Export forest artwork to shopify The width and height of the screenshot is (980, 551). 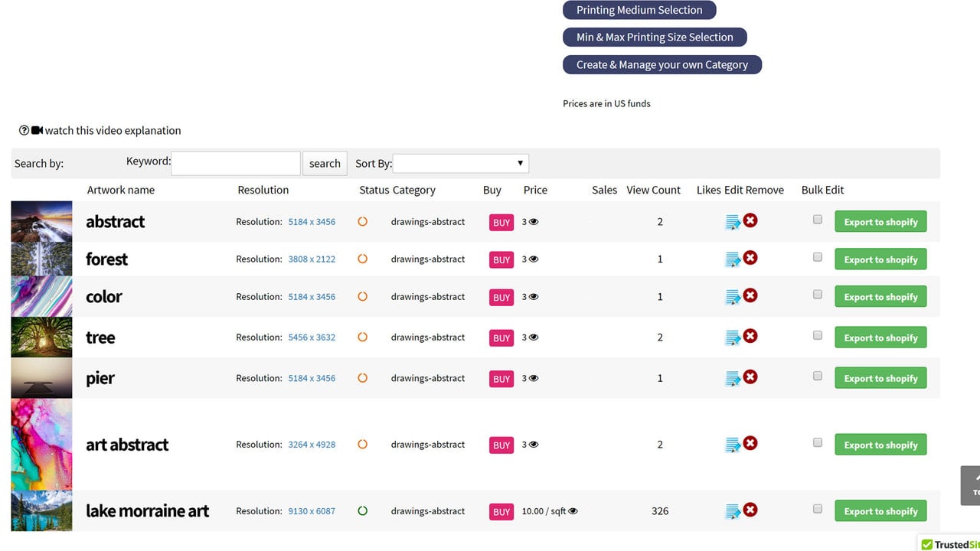pos(880,259)
